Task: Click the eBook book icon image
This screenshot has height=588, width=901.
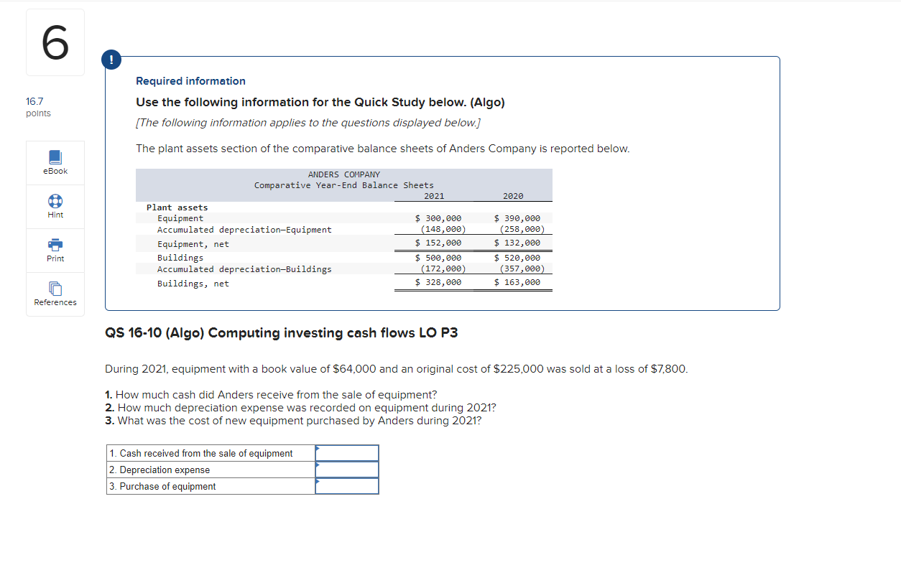Action: 55,157
